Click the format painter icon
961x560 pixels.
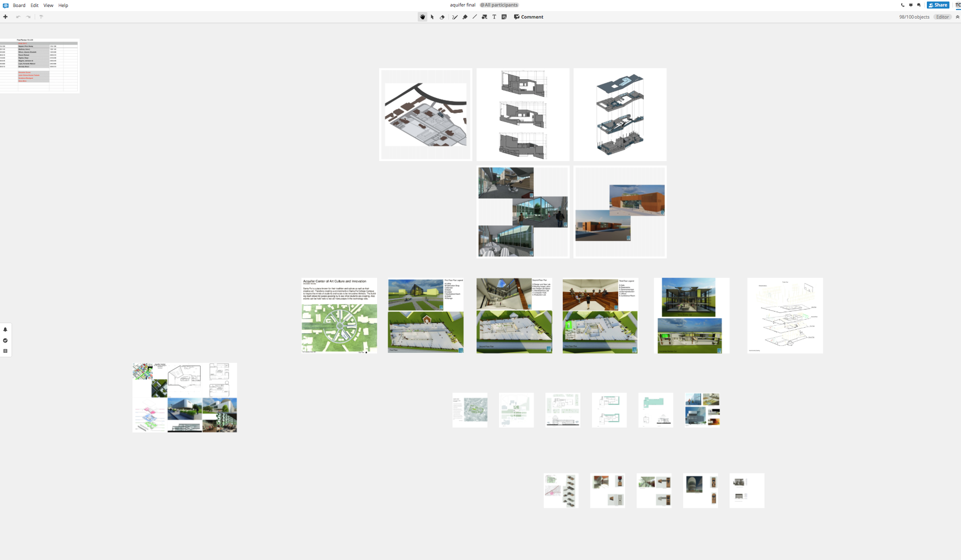pos(41,17)
